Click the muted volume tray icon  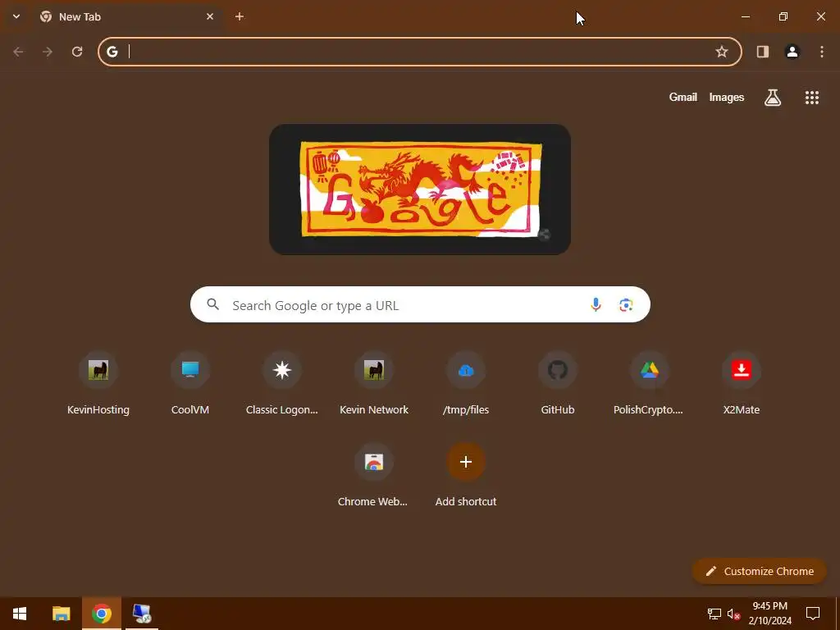[x=733, y=614]
